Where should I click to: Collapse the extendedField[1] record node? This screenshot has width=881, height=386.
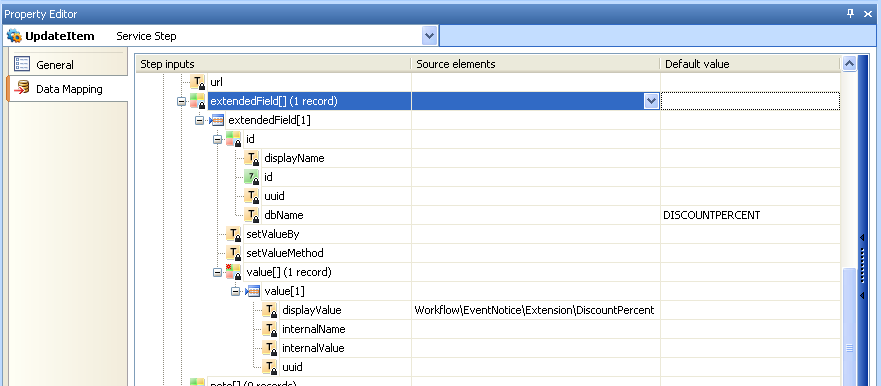coord(199,120)
